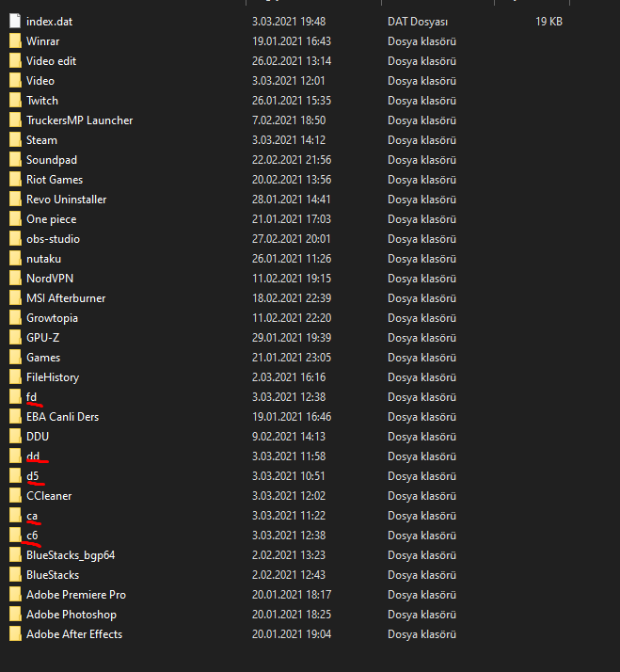Select the folder named 'fd'
This screenshot has width=620, height=672.
tap(31, 397)
